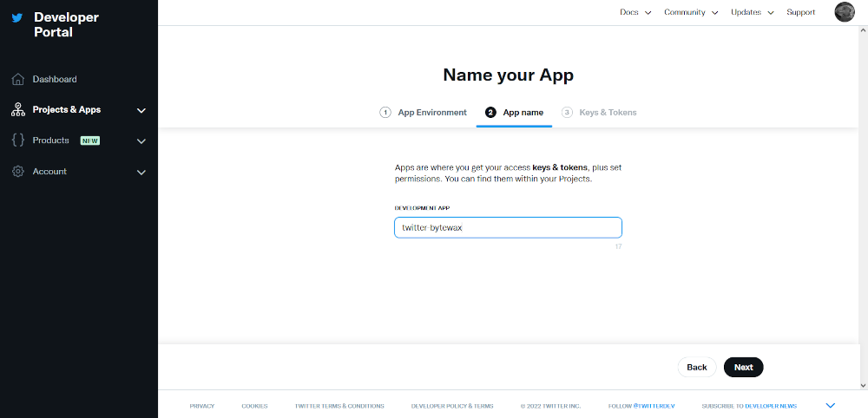Click the step 1 circle icon

pos(385,112)
